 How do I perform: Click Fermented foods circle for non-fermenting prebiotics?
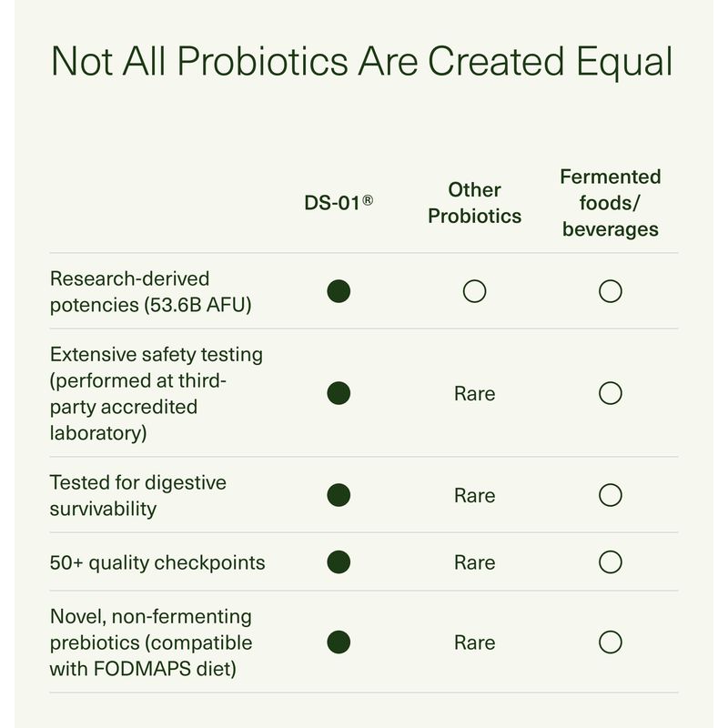pyautogui.click(x=611, y=642)
